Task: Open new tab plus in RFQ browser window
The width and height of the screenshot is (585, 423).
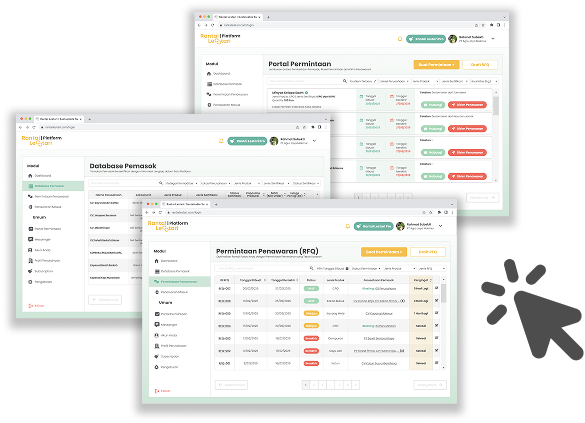Action: (x=216, y=204)
